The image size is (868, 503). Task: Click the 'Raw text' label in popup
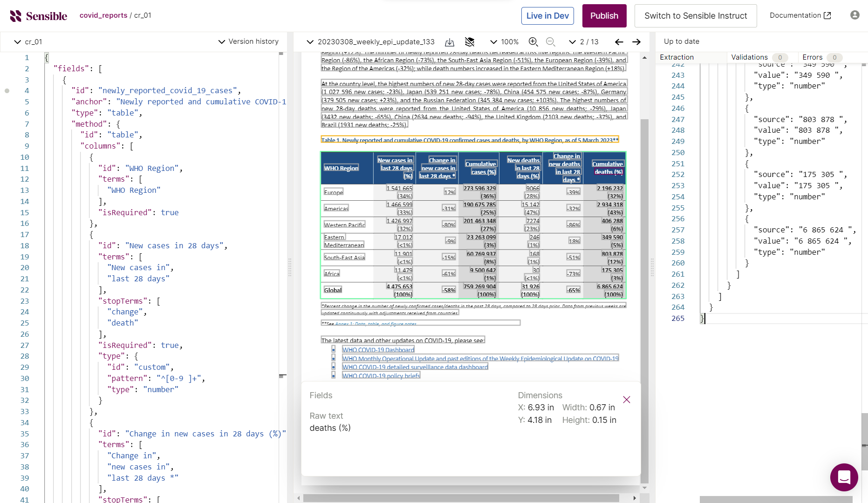click(x=326, y=416)
